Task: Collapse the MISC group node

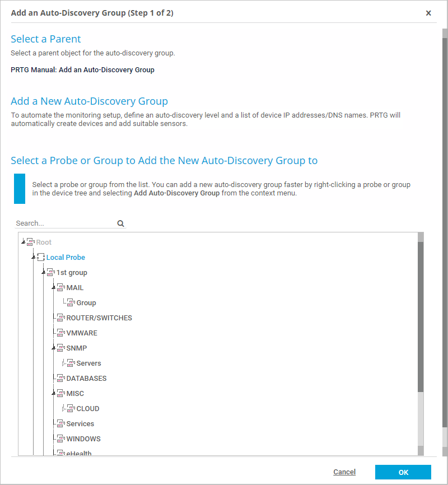Action: [54, 394]
